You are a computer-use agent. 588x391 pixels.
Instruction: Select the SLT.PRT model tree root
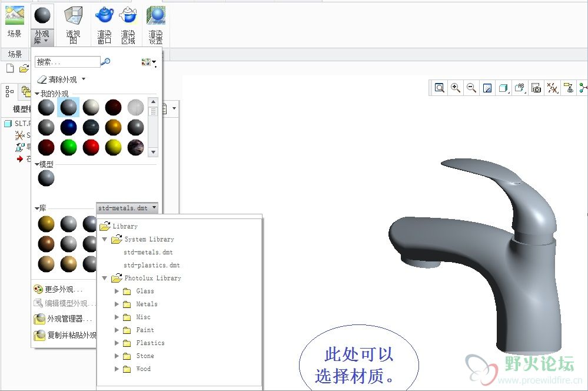17,124
